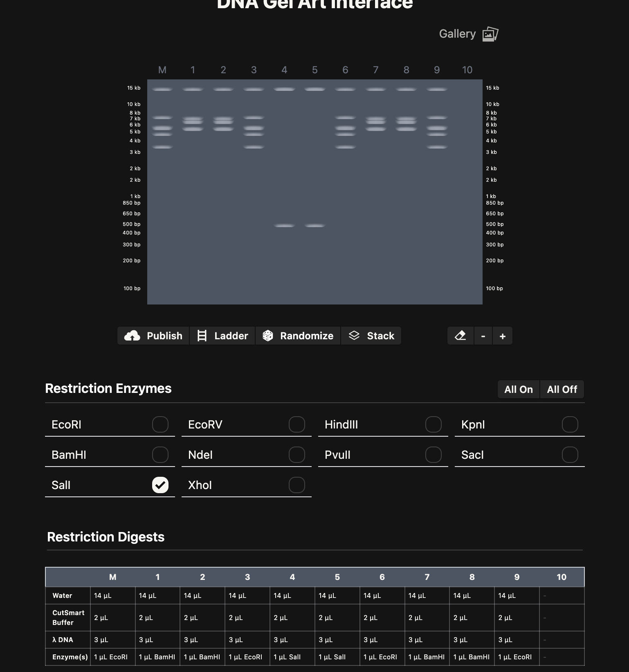Enable the EcoRI enzyme checkbox

pyautogui.click(x=160, y=424)
